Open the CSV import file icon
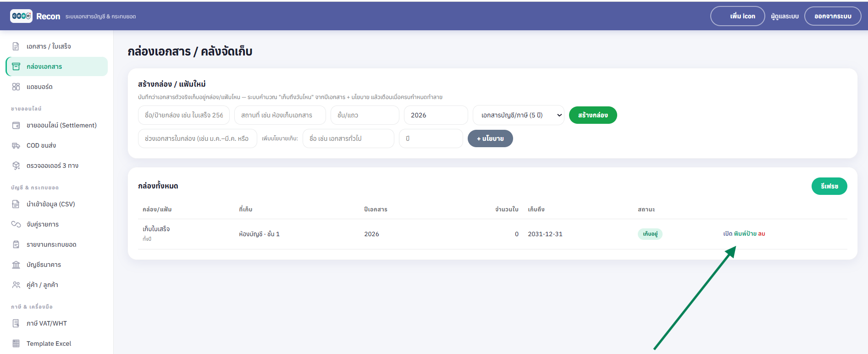This screenshot has height=354, width=868. click(x=16, y=204)
